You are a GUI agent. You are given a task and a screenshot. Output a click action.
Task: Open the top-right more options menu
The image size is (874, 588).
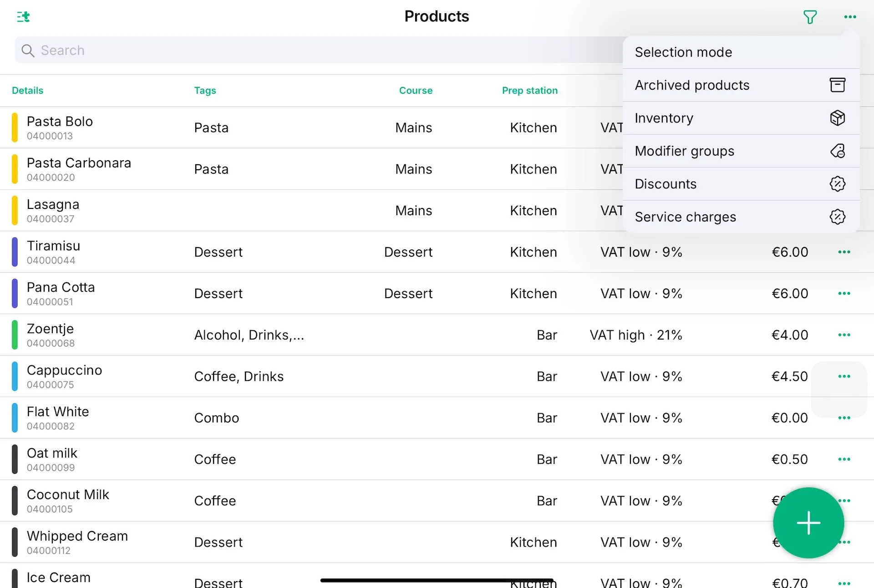850,17
